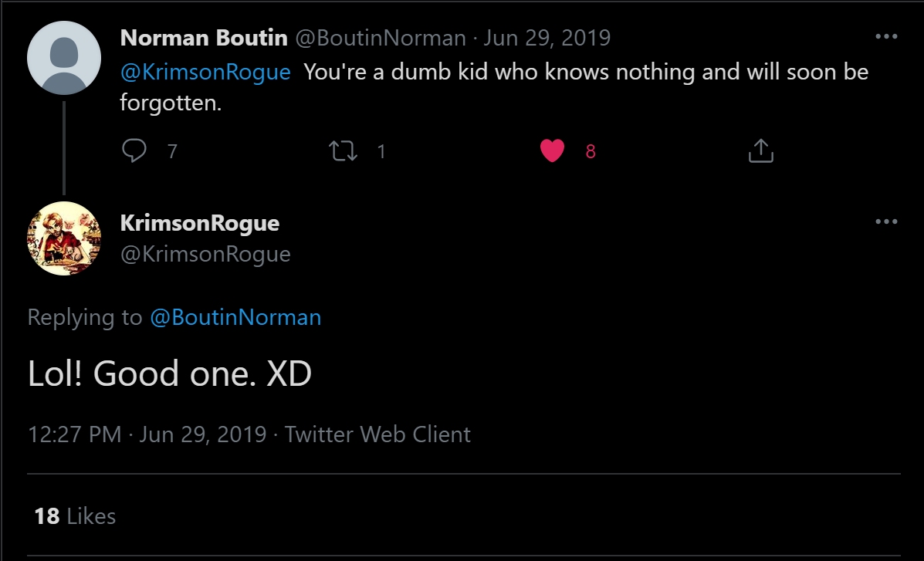Follow the @KrimsonRogue mention in tweet text
Viewport: 924px width, 561px height.
coord(205,72)
